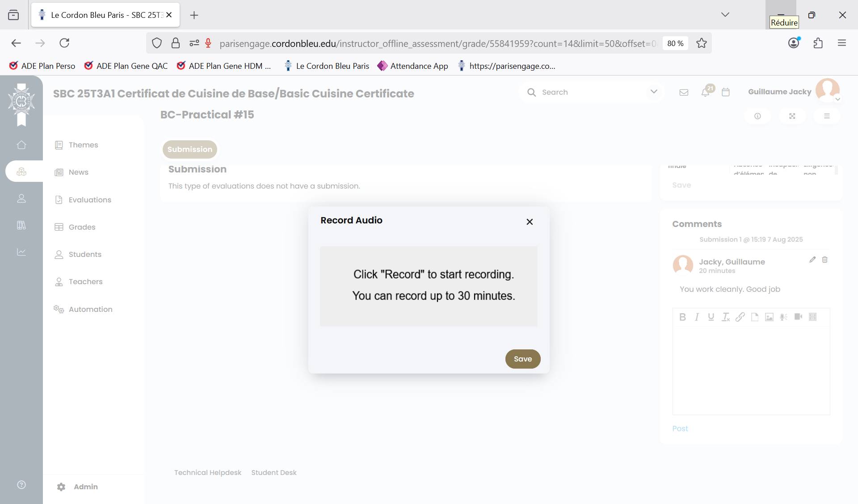858x504 pixels.
Task: Delete the comment by Jacky, Guillaume
Action: pyautogui.click(x=825, y=260)
